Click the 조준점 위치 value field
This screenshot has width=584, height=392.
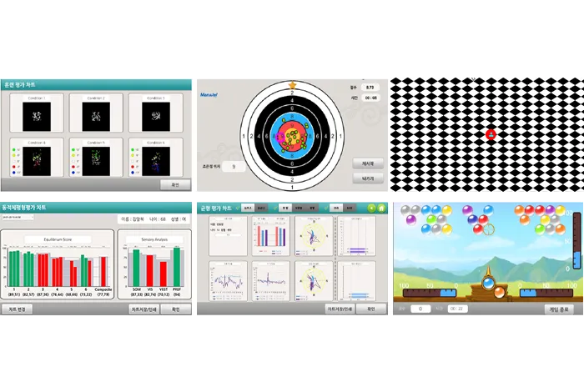point(234,167)
